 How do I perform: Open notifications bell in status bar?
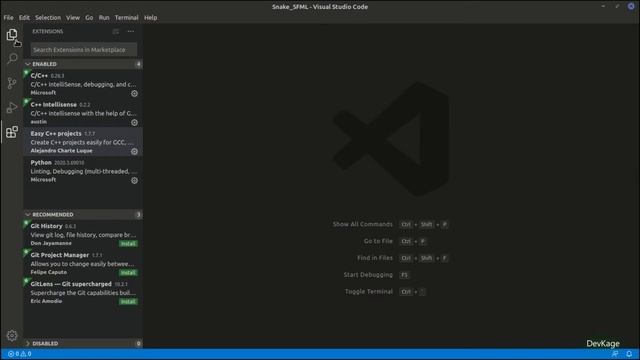(629, 354)
